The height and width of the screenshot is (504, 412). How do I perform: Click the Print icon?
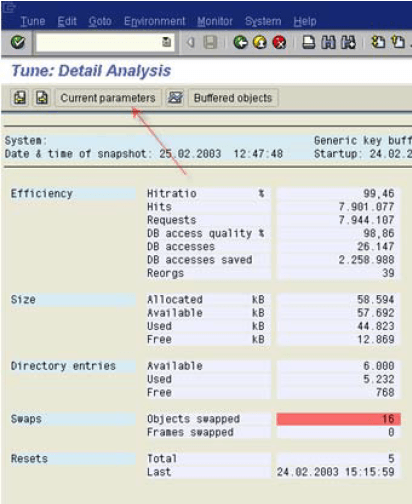pyautogui.click(x=308, y=42)
